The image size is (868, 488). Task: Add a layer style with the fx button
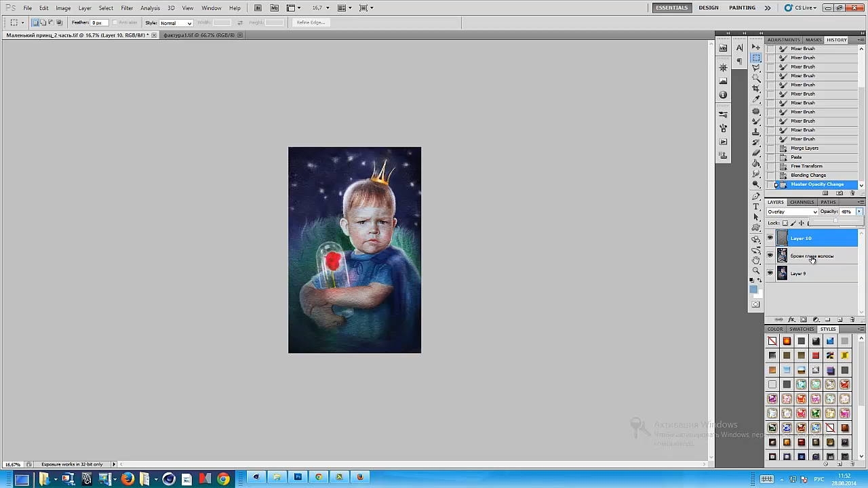click(x=791, y=320)
